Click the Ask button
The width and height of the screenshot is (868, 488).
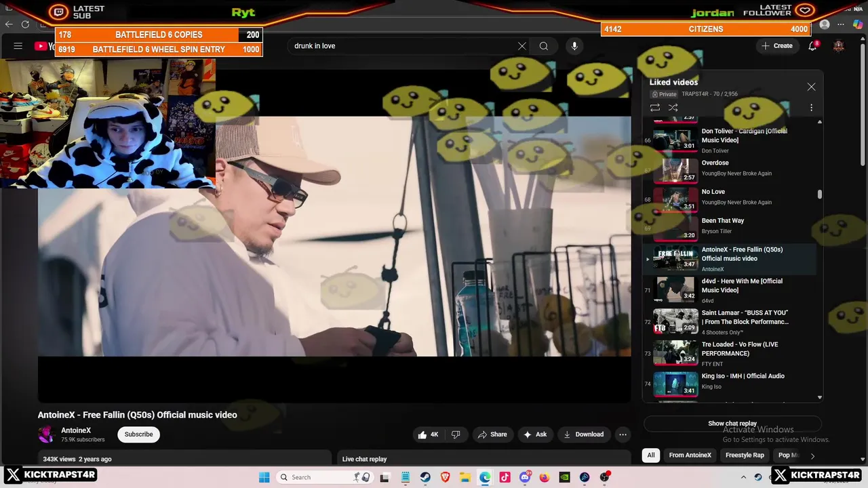[535, 434]
